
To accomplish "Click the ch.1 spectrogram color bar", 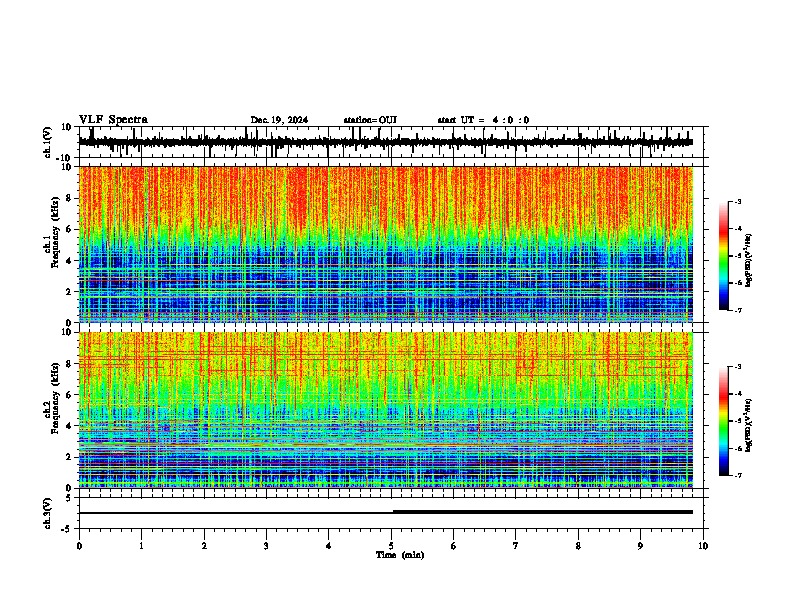I will click(723, 256).
